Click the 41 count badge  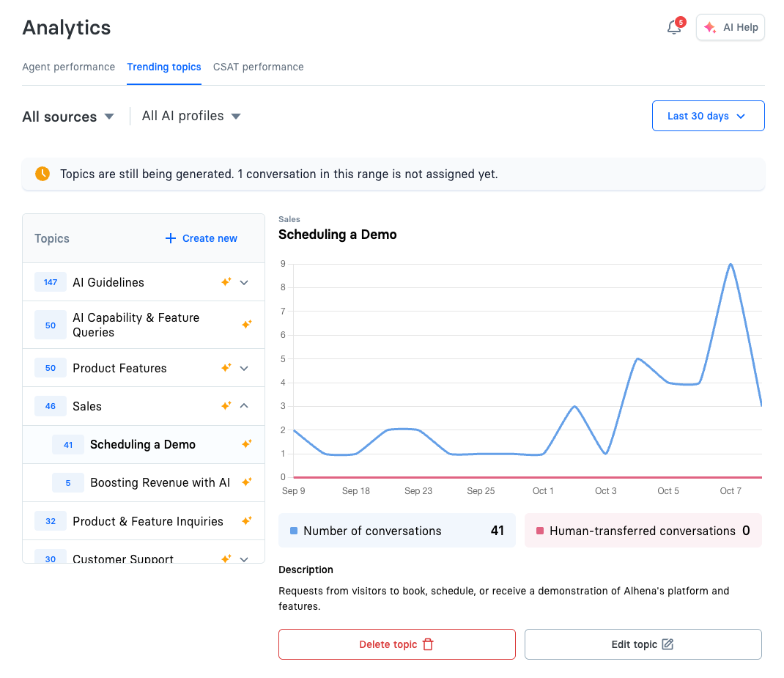pos(68,444)
